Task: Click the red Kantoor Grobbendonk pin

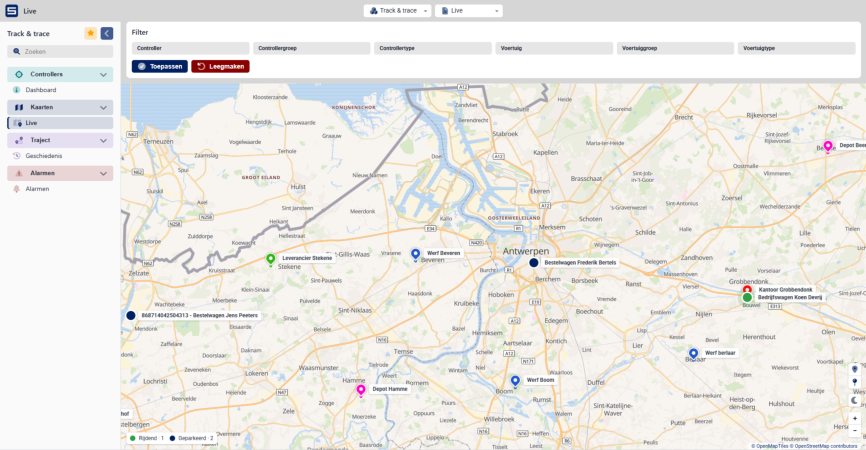Action: click(747, 289)
